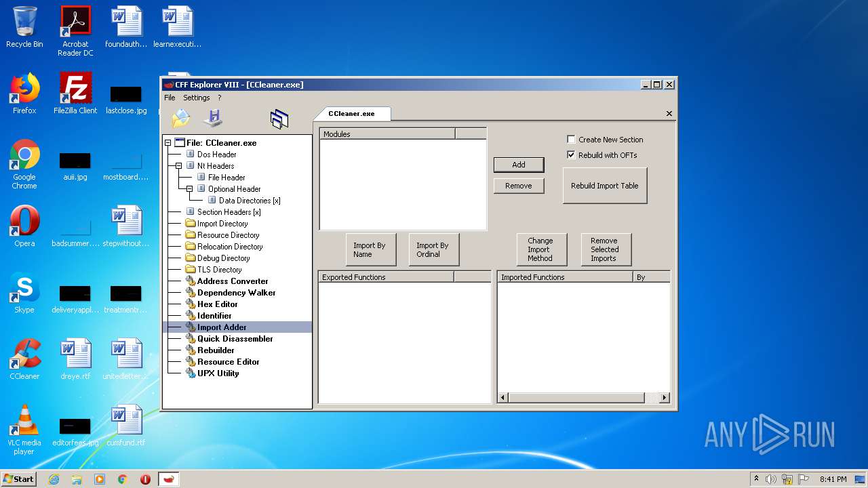868x488 pixels.
Task: Open the Import Directory folder
Action: (x=222, y=224)
